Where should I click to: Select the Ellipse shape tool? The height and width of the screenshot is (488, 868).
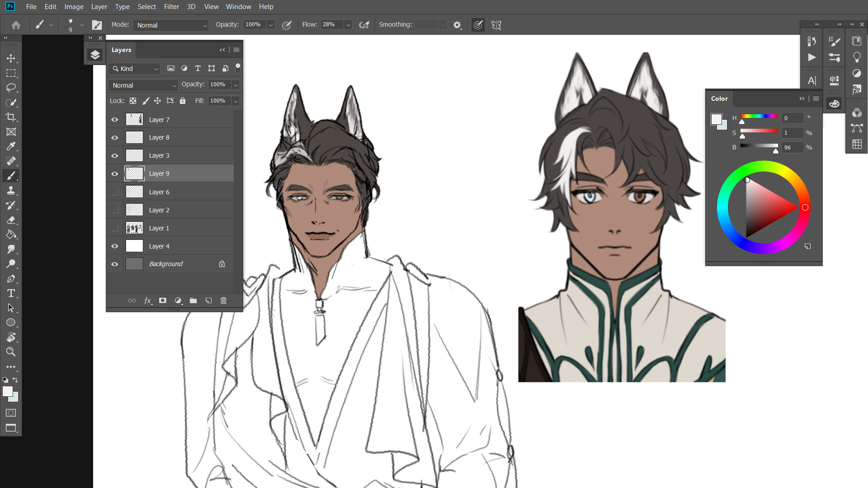pyautogui.click(x=11, y=323)
